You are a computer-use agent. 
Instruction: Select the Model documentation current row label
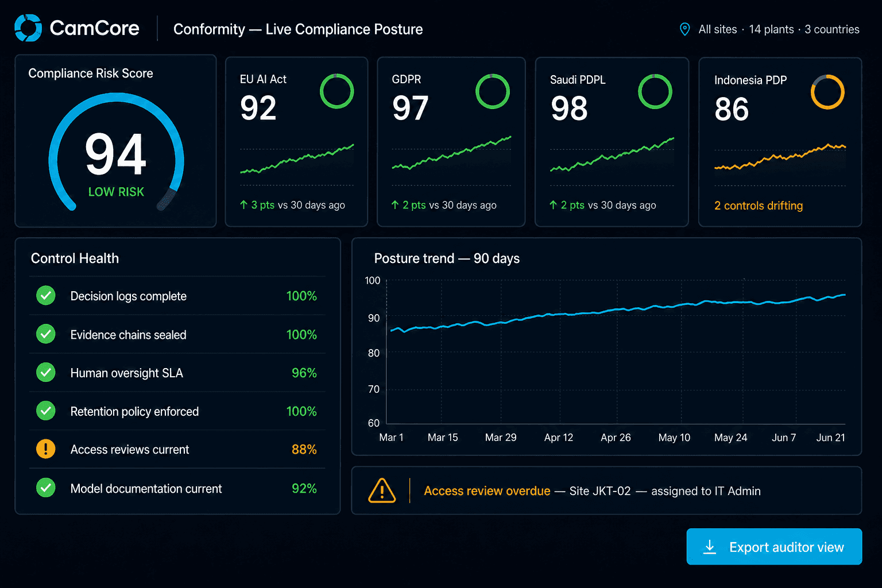point(146,489)
